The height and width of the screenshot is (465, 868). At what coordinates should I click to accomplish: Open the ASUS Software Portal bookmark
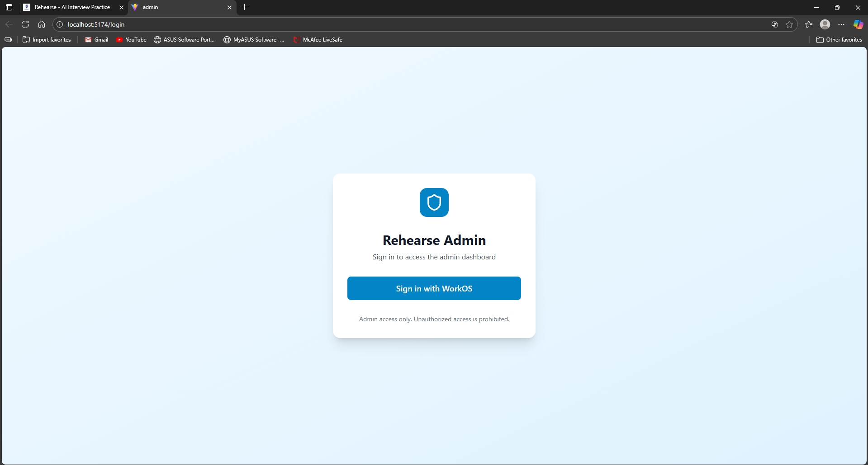(184, 40)
